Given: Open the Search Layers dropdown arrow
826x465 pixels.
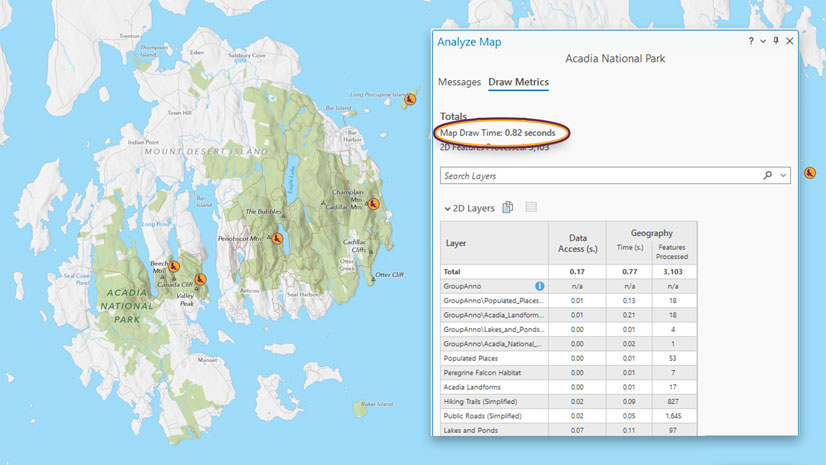Looking at the screenshot, I should coord(783,175).
